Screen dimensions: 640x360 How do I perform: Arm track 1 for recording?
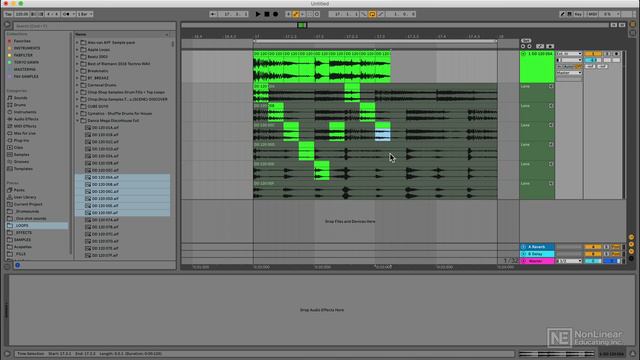coord(616,54)
